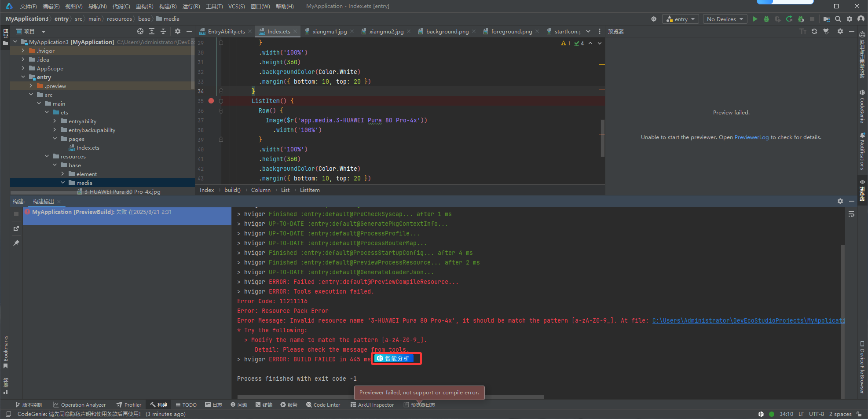868x419 pixels.
Task: Collapse the entry module folder
Action: [23, 77]
